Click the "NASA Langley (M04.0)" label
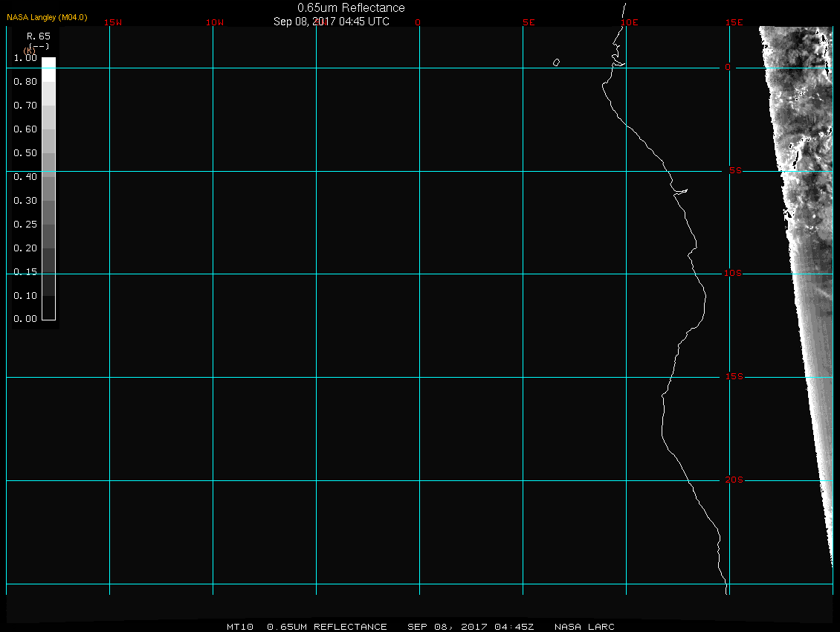840x632 pixels. 47,17
